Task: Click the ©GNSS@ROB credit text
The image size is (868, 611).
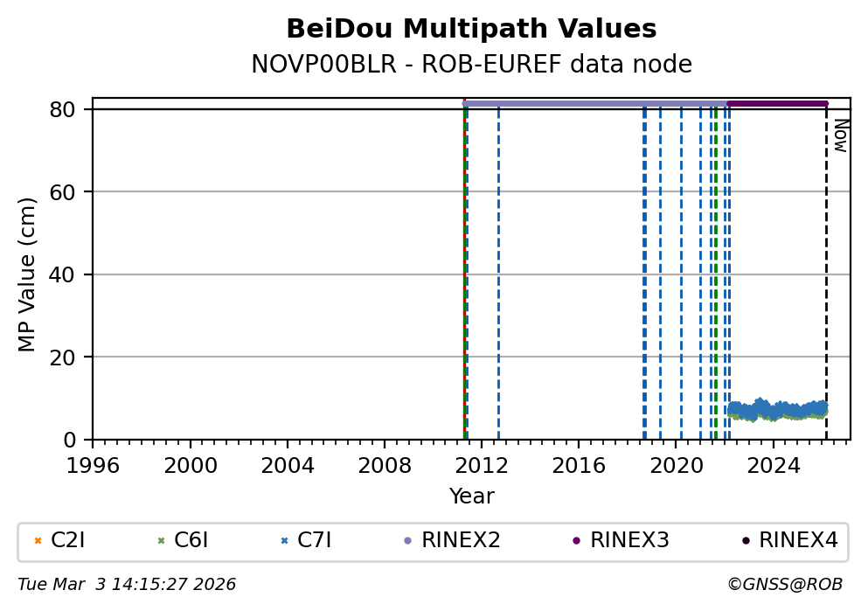Action: pos(784,585)
